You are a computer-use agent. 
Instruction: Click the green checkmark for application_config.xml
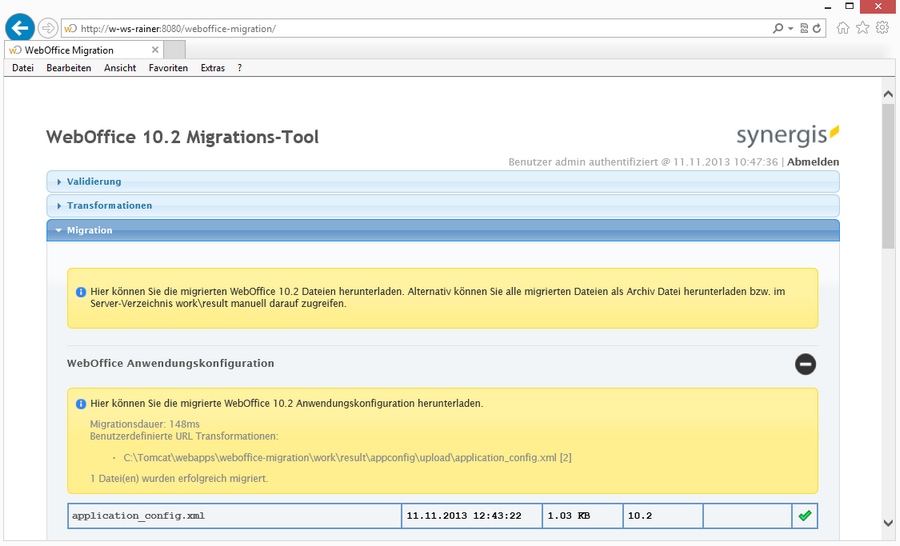(805, 516)
